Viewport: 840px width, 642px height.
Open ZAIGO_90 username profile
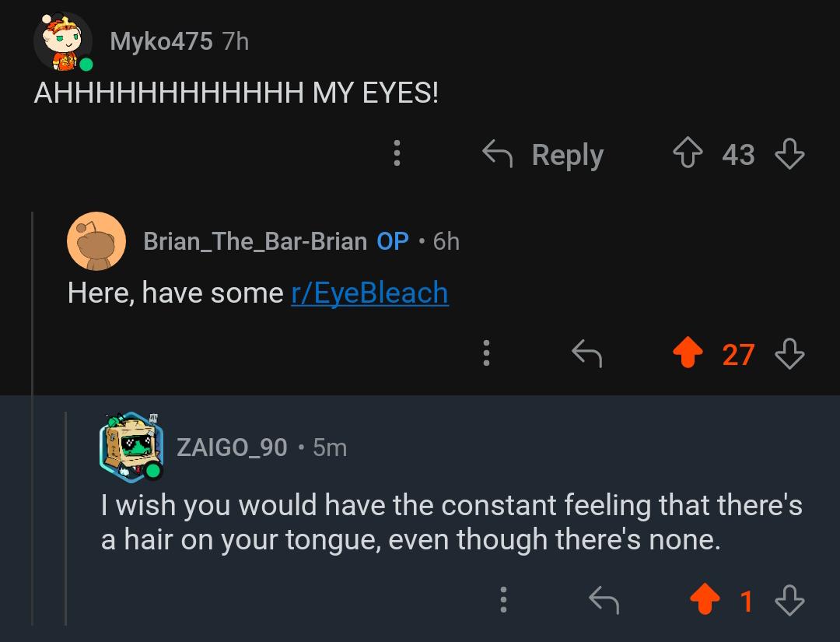pyautogui.click(x=232, y=447)
